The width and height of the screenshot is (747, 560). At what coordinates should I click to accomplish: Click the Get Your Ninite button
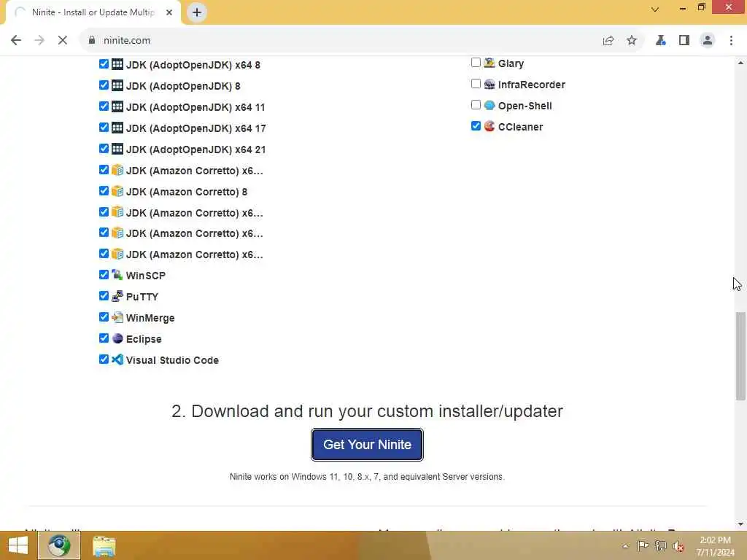[x=367, y=444]
